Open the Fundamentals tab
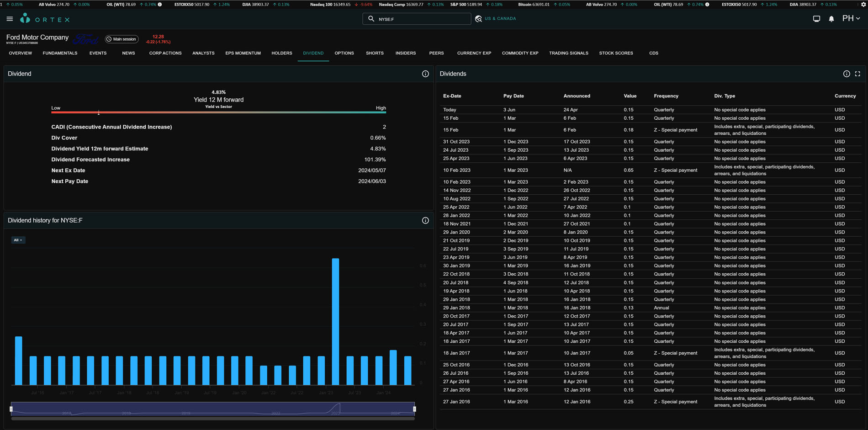This screenshot has width=868, height=430. pyautogui.click(x=60, y=53)
